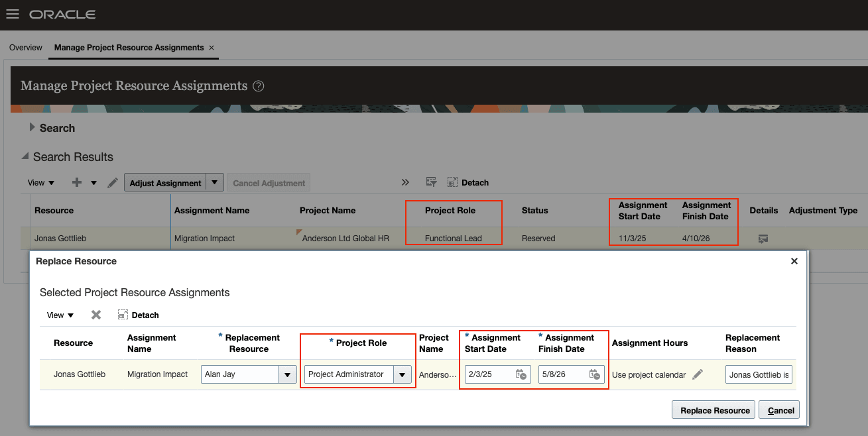Click the Replacement Reason text field
868x436 pixels.
pos(758,374)
